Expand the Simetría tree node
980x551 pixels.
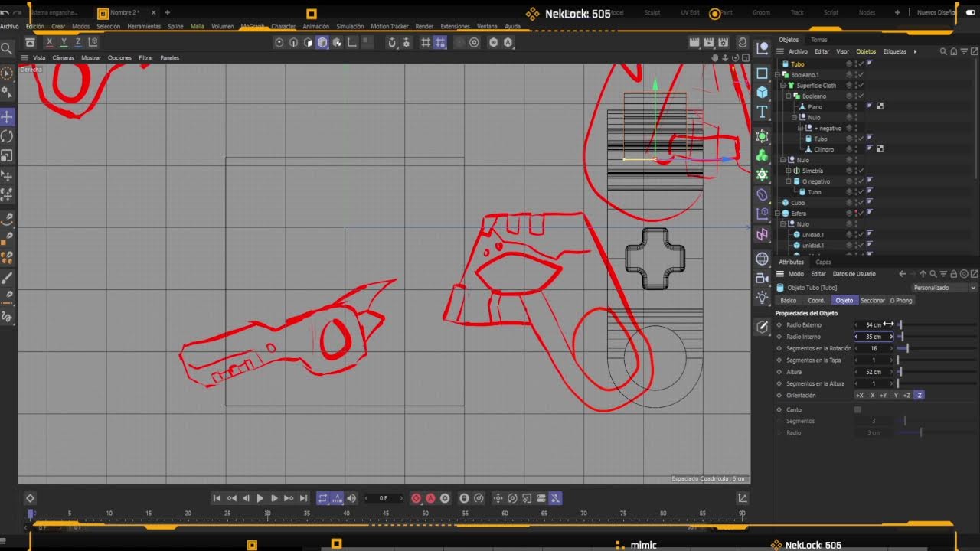coord(789,171)
